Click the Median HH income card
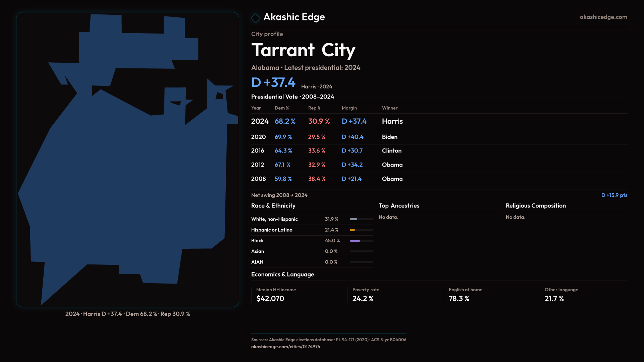The width and height of the screenshot is (644, 362). 276,295
